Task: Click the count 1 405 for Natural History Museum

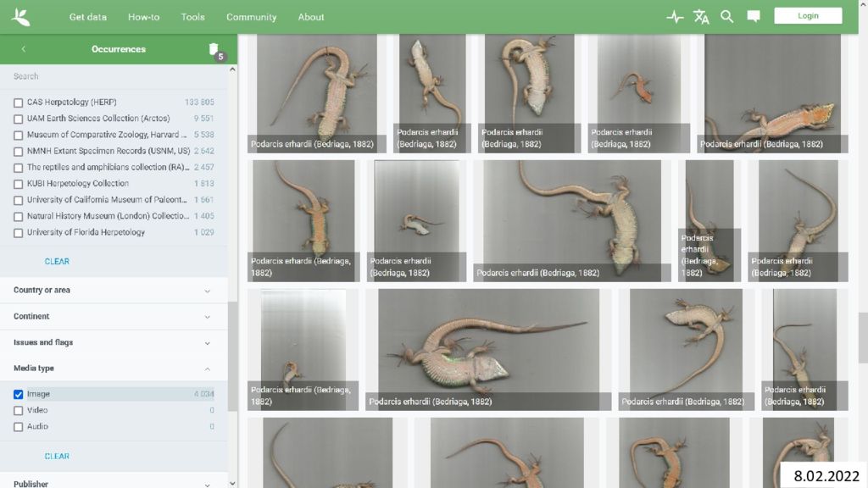Action: [x=203, y=216]
